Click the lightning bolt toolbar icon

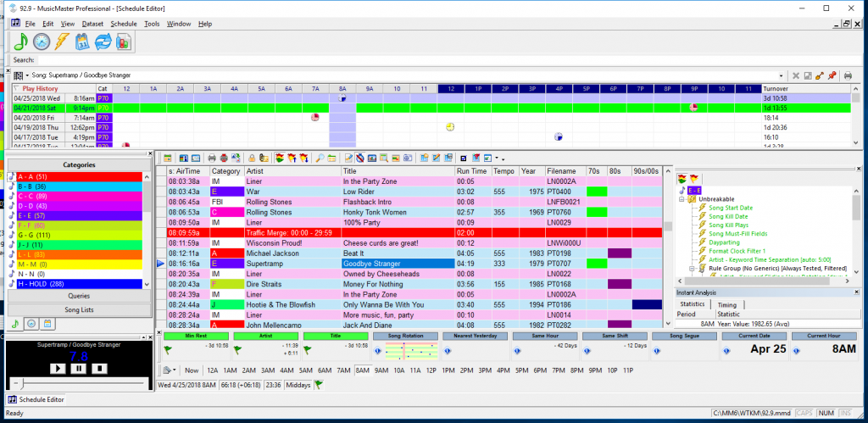(x=63, y=42)
